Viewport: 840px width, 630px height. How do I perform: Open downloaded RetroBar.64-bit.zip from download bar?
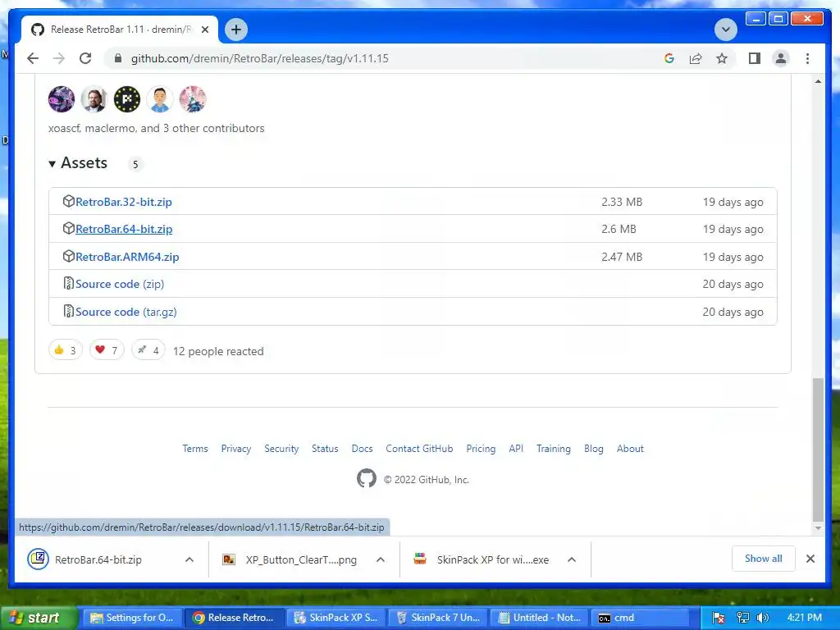(x=98, y=559)
